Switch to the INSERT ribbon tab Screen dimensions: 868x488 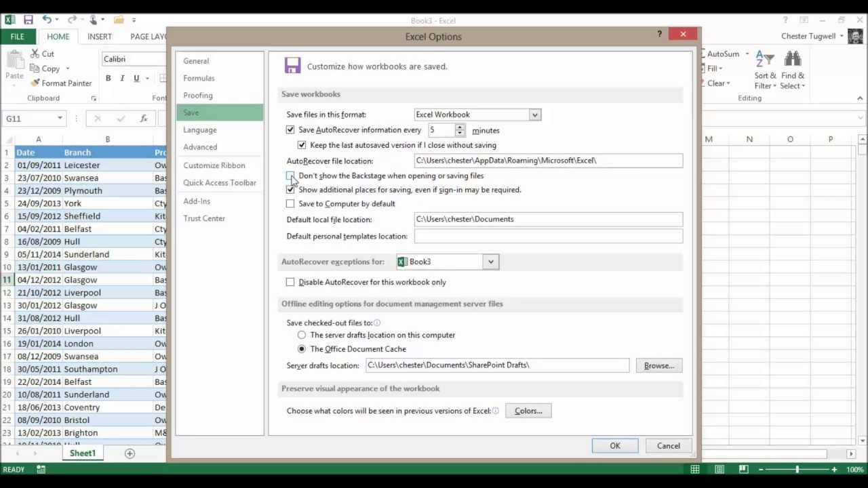point(100,37)
